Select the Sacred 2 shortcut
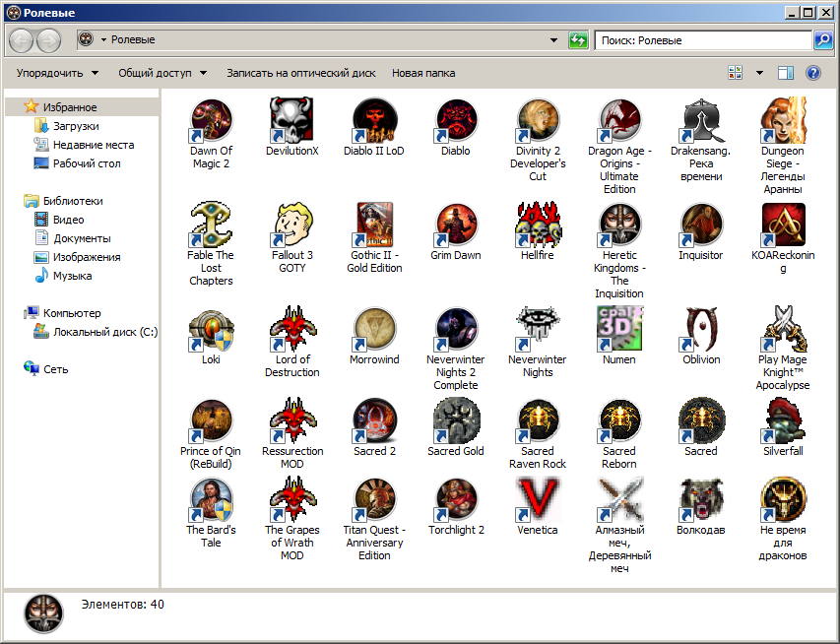The image size is (840, 644). pos(374,420)
